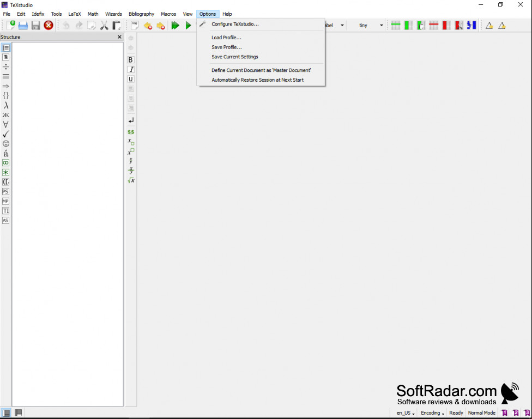Click the remove table row icon with red horizontal line
532x419 pixels.
point(433,25)
